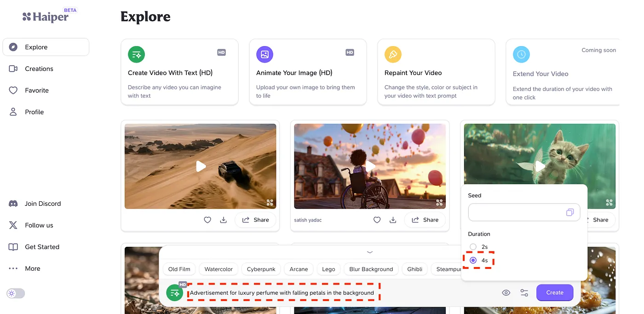Viewport: 644px width, 314px height.
Task: Choose the Watercolor style chip
Action: pyautogui.click(x=218, y=269)
